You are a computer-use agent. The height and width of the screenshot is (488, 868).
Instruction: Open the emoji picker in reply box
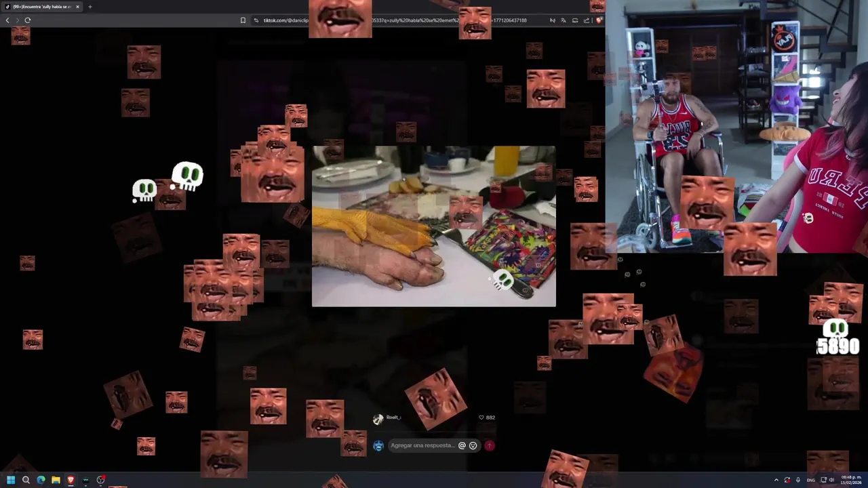(473, 445)
